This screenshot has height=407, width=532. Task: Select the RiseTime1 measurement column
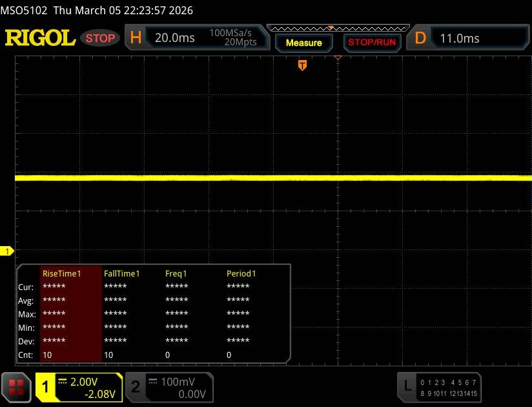(x=62, y=273)
